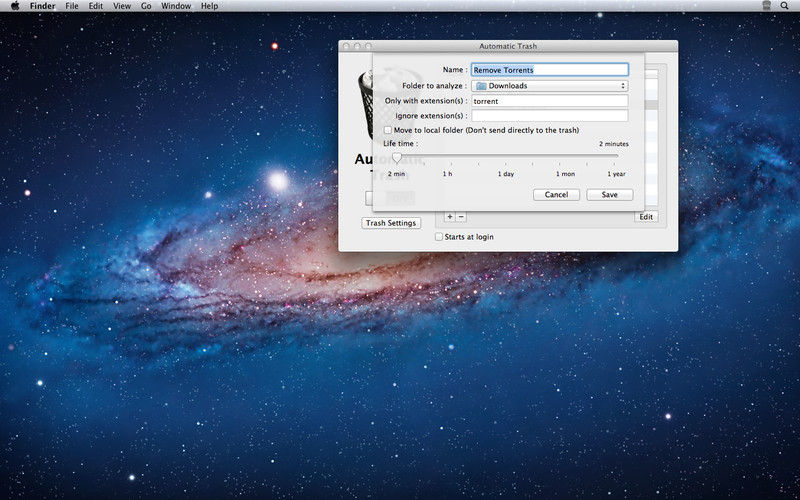The height and width of the screenshot is (500, 800).
Task: Click the Edit button
Action: tap(646, 217)
